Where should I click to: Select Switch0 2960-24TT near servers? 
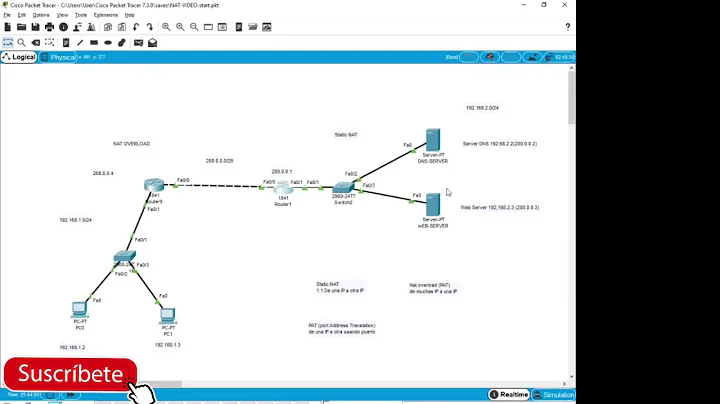(343, 187)
